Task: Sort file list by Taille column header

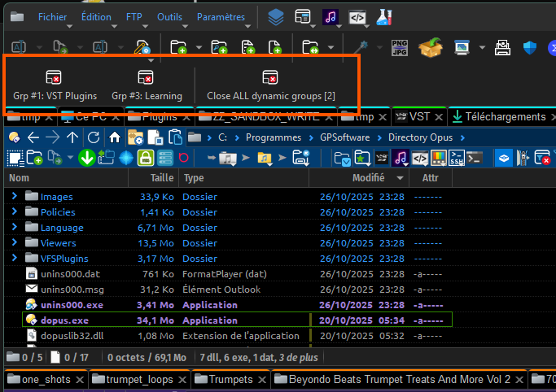Action: (x=162, y=177)
